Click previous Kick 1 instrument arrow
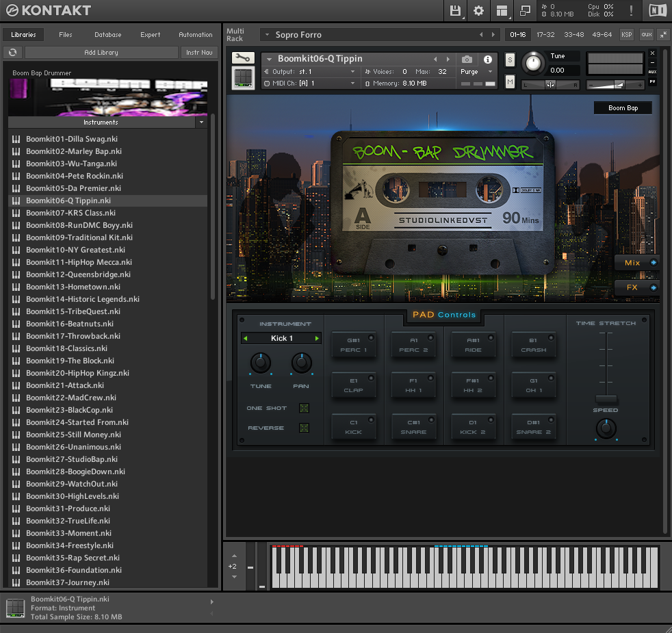This screenshot has height=633, width=672. (245, 338)
